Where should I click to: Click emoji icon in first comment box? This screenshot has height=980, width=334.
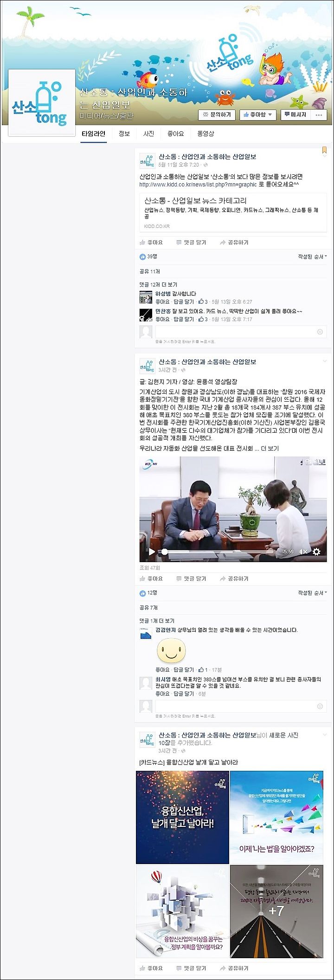click(320, 332)
